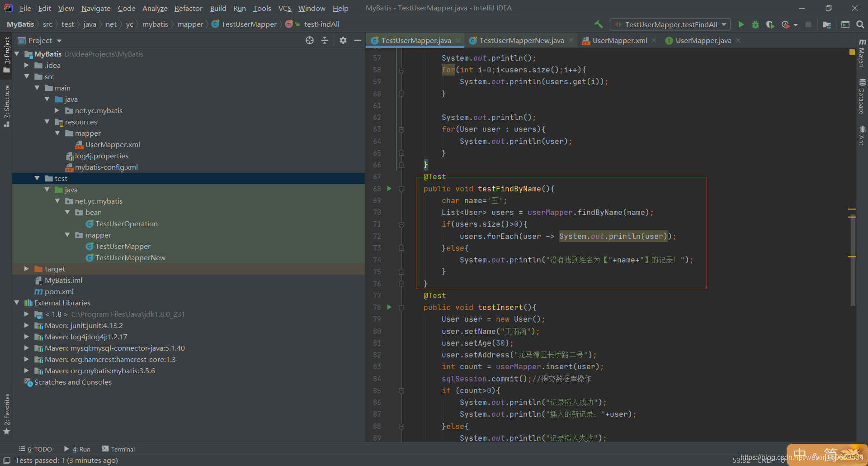Open the 6: TODO tool window
The width and height of the screenshot is (868, 466).
[35, 449]
